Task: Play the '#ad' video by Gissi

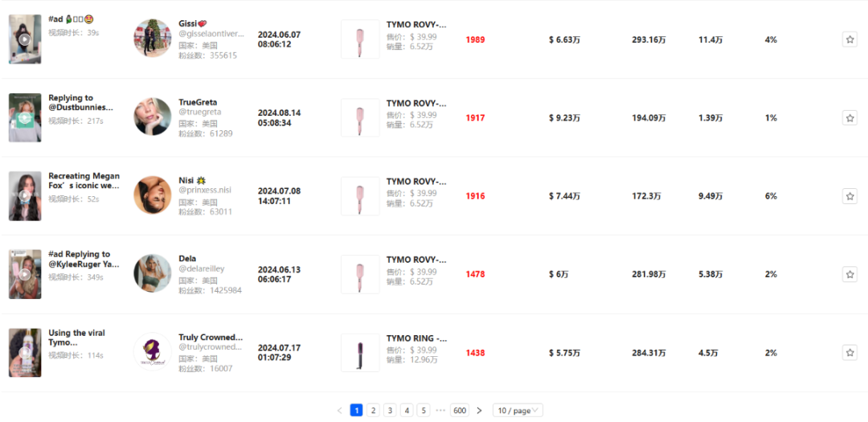Action: 25,39
